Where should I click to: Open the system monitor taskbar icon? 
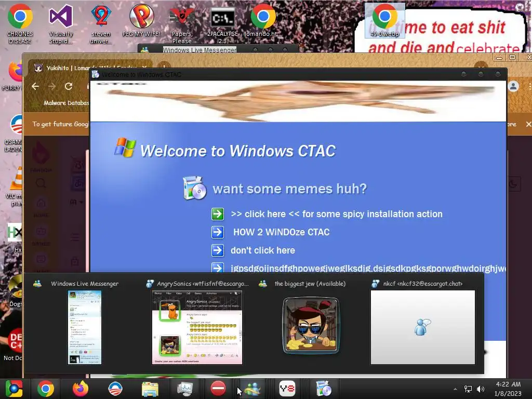pos(184,389)
